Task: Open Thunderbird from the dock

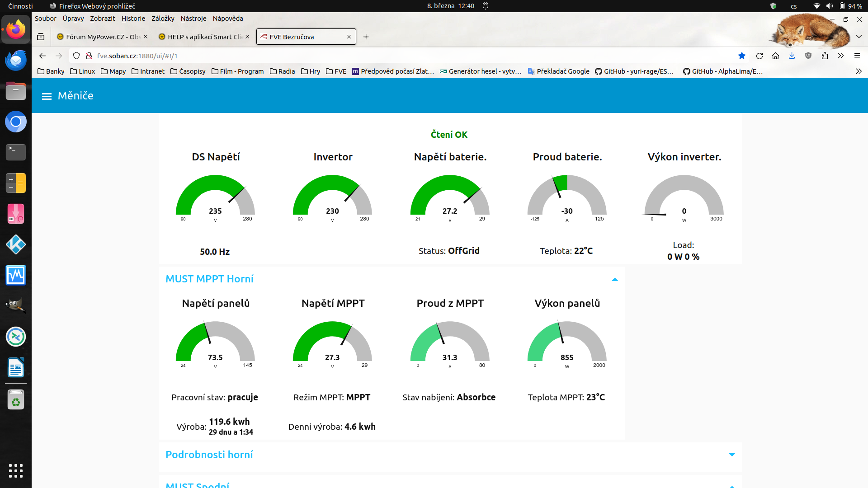Action: coord(16,61)
